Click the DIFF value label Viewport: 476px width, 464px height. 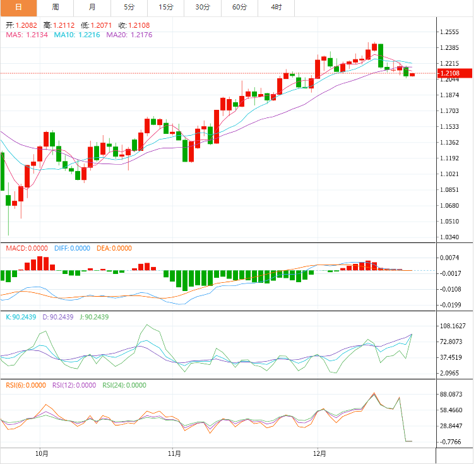(72, 248)
